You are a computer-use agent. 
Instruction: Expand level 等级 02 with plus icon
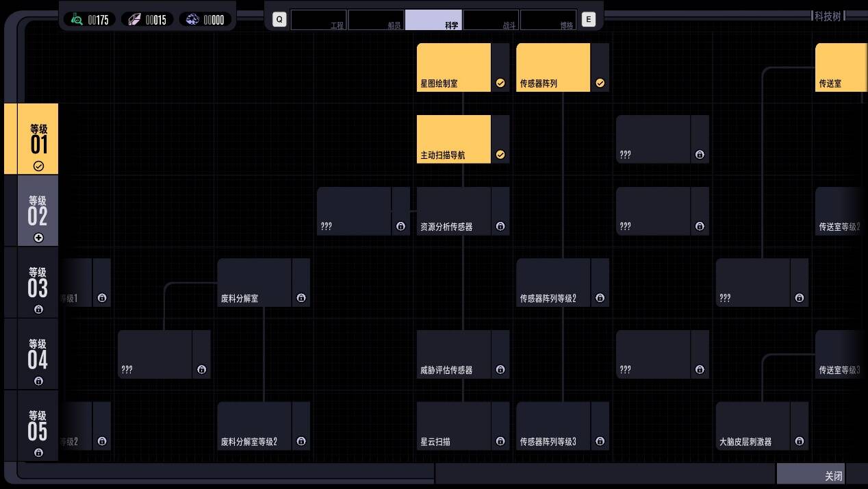(x=38, y=238)
